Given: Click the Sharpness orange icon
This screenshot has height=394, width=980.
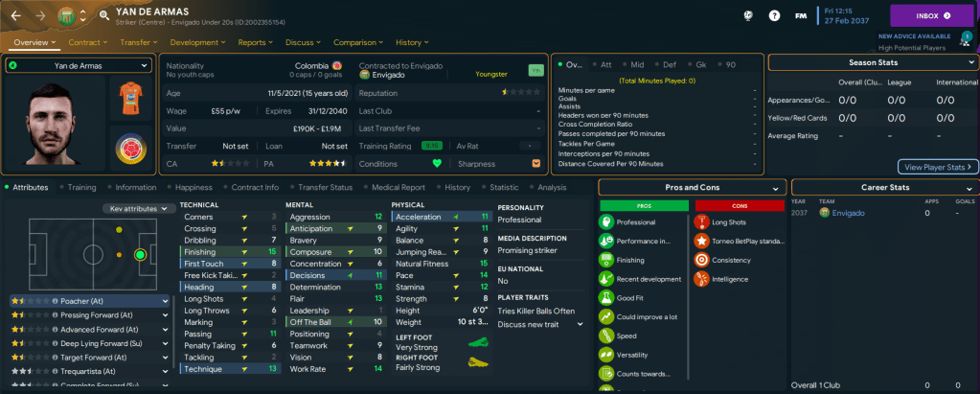Looking at the screenshot, I should point(536,163).
